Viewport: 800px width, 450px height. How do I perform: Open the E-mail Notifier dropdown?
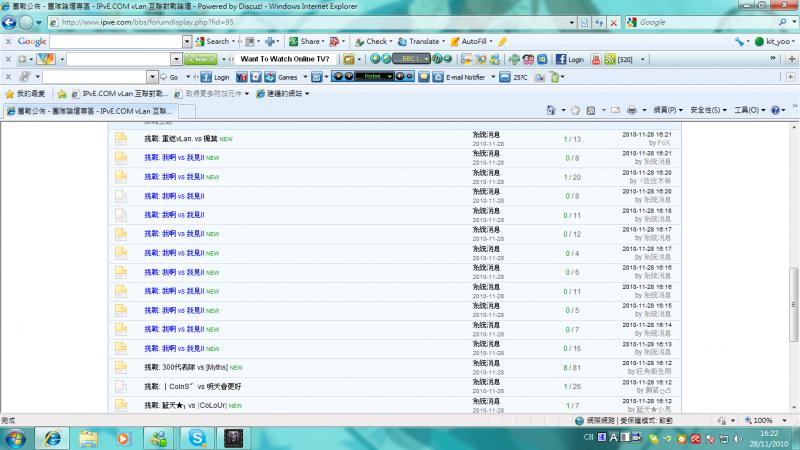(x=490, y=76)
